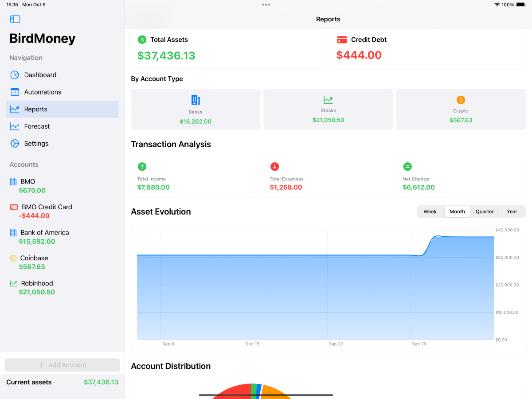Click the BMO Credit Card icon

[x=14, y=207]
